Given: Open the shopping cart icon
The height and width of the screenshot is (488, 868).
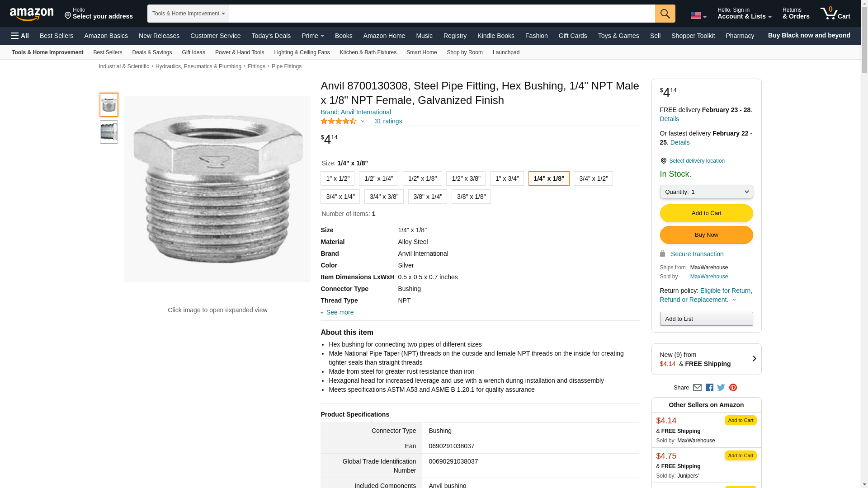Looking at the screenshot, I should click(x=835, y=14).
